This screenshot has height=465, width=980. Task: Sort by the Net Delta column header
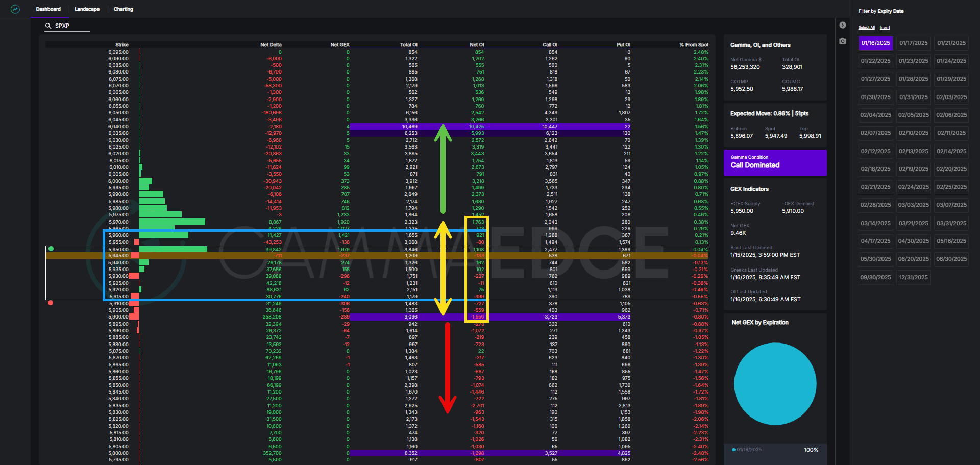271,45
